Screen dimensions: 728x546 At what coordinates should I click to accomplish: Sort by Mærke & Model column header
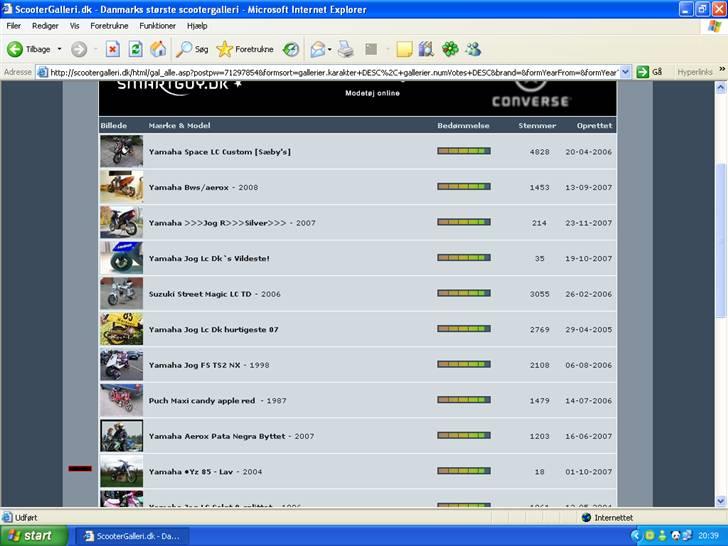(179, 125)
